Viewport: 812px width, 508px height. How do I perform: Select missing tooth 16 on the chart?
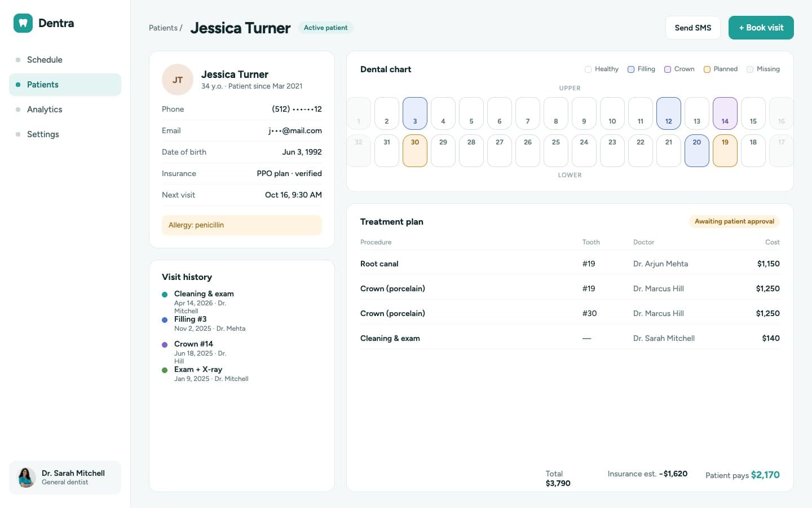click(x=782, y=113)
